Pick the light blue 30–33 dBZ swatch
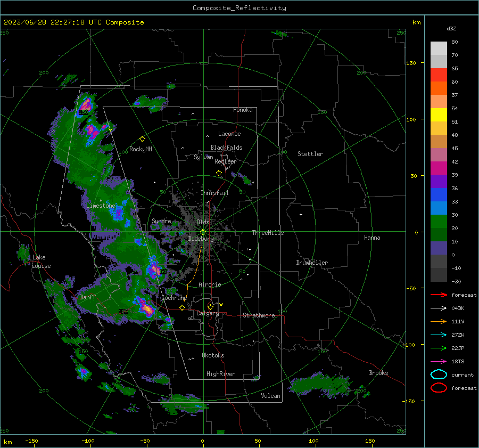This screenshot has height=448, width=479. coord(439,208)
